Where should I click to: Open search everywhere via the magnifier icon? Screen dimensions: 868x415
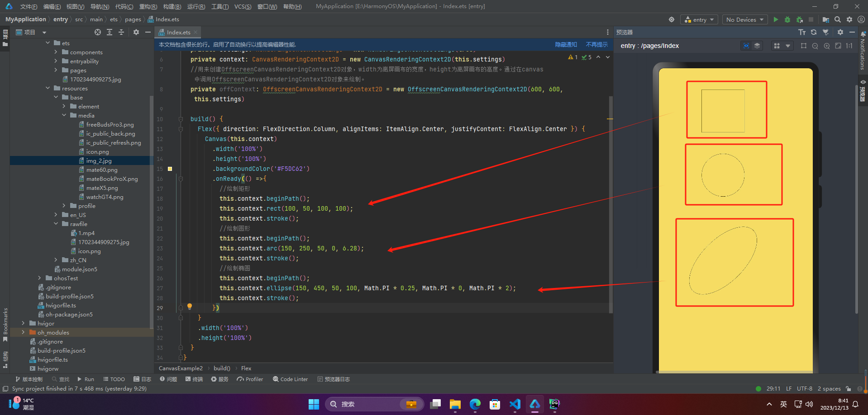(x=838, y=19)
